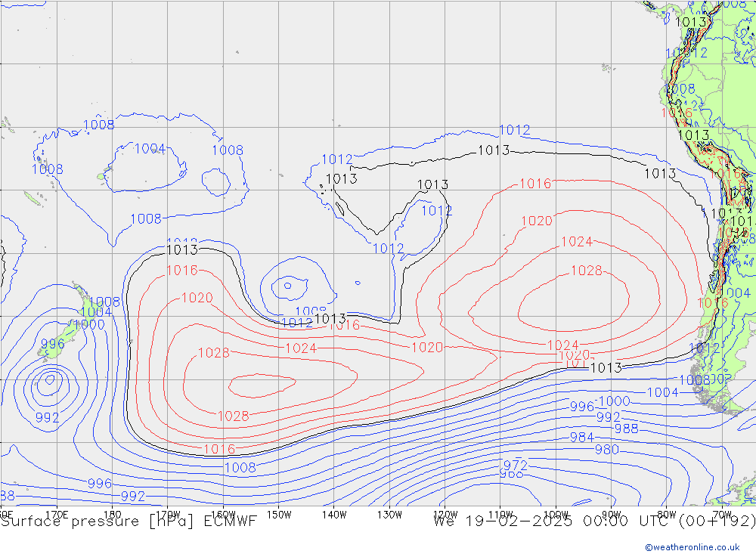This screenshot has height=554, width=756.
Task: Click the 992 label beside the southwest low
Action: 47,418
